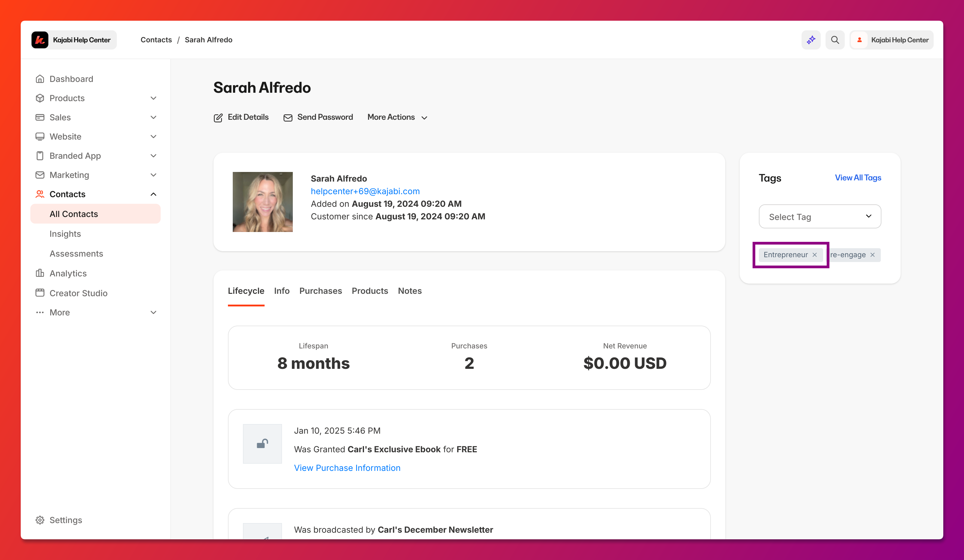The width and height of the screenshot is (964, 560).
Task: Click "Carl's December Newsletter" broadcast text
Action: (435, 530)
